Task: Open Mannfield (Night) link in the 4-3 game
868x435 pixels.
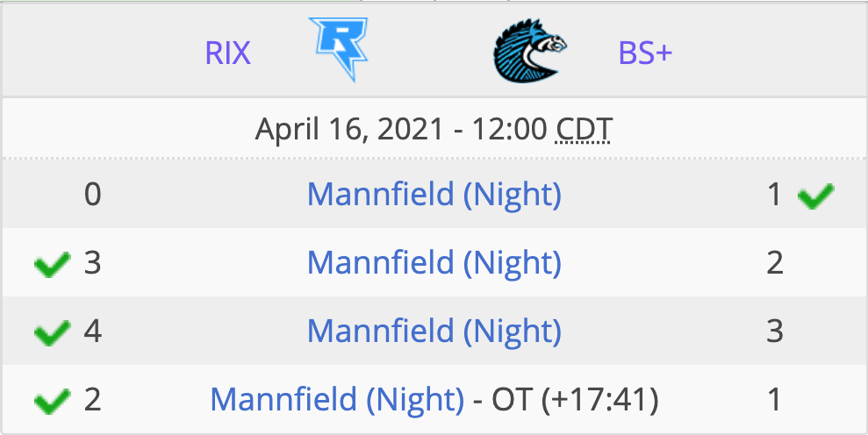Action: pos(434,332)
